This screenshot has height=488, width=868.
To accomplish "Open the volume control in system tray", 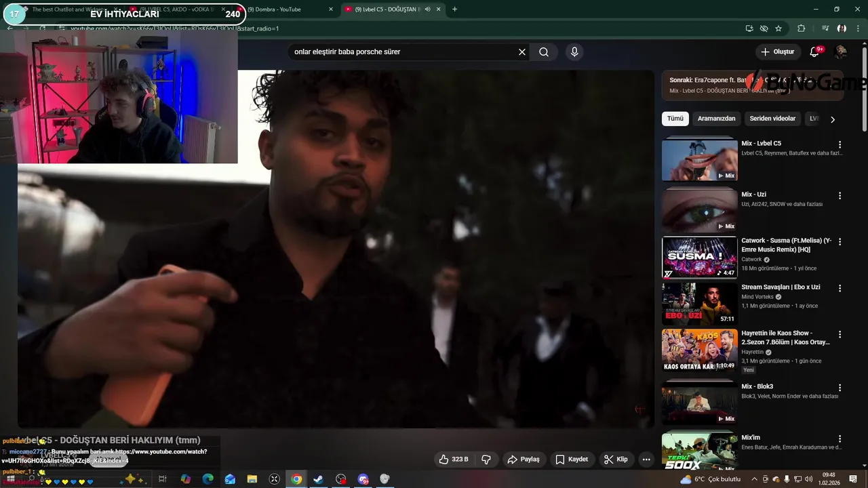I will click(x=808, y=479).
